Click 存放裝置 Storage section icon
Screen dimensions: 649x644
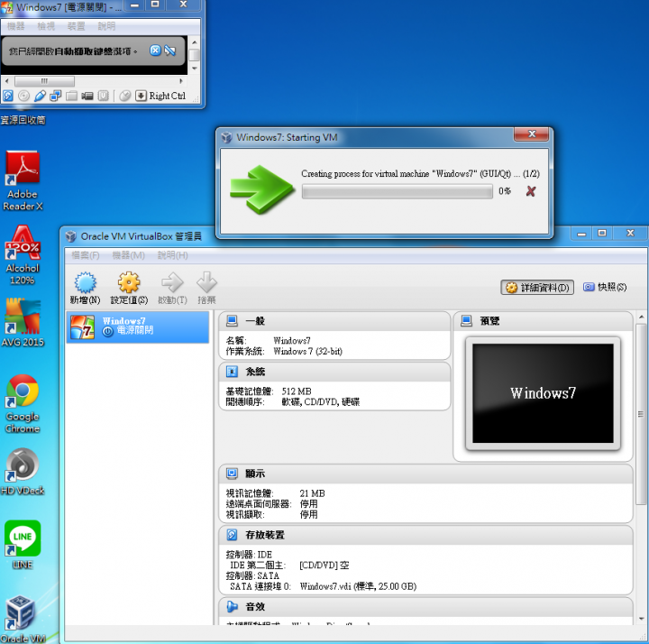232,535
